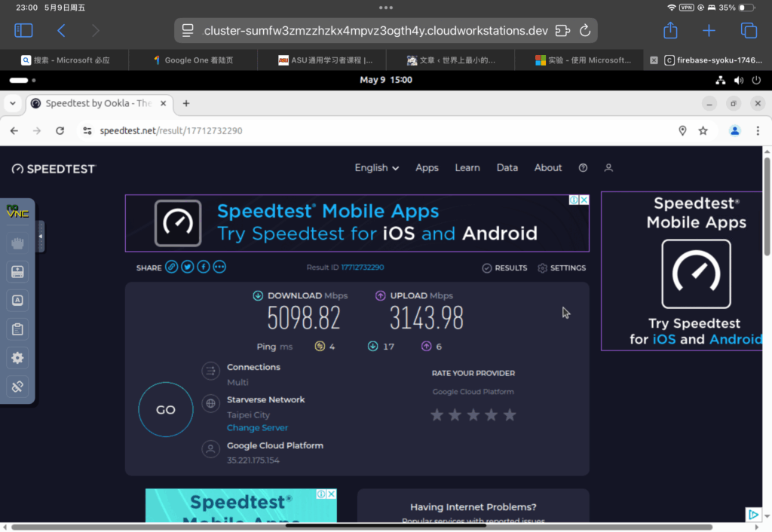Rate Google Cloud Platform five stars
The image size is (772, 532).
tap(510, 415)
